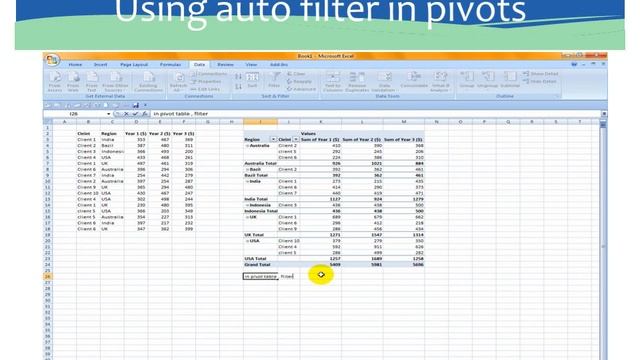
Task: Confirm entry with formula bar checkmark
Action: coord(135,114)
